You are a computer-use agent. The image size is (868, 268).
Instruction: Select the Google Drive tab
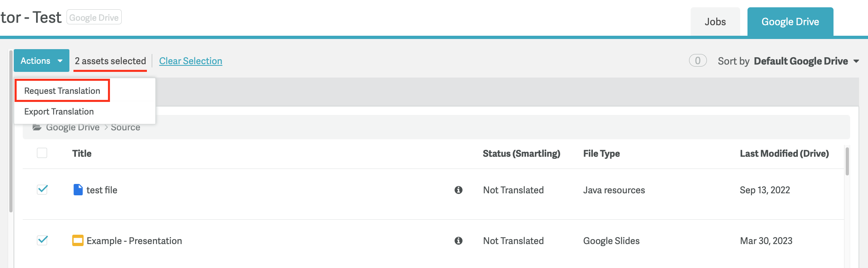[x=790, y=22]
